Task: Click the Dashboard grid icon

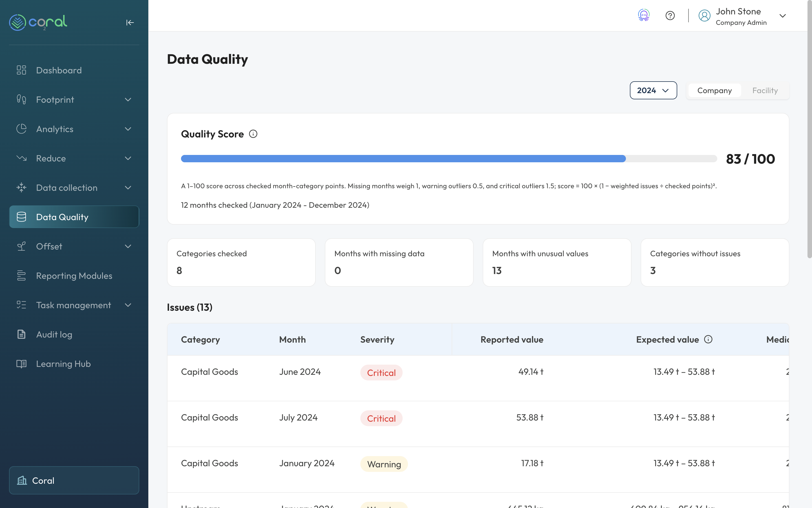Action: 21,70
